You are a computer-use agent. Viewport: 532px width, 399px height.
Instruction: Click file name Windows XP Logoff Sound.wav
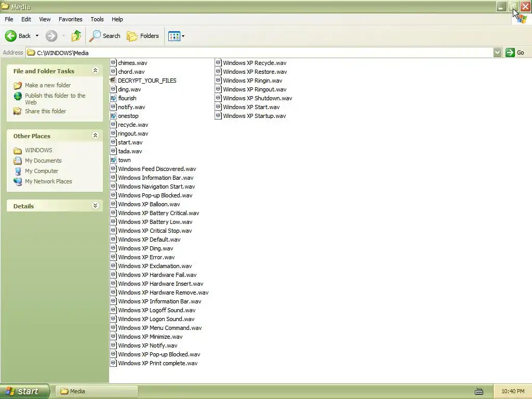pos(157,310)
